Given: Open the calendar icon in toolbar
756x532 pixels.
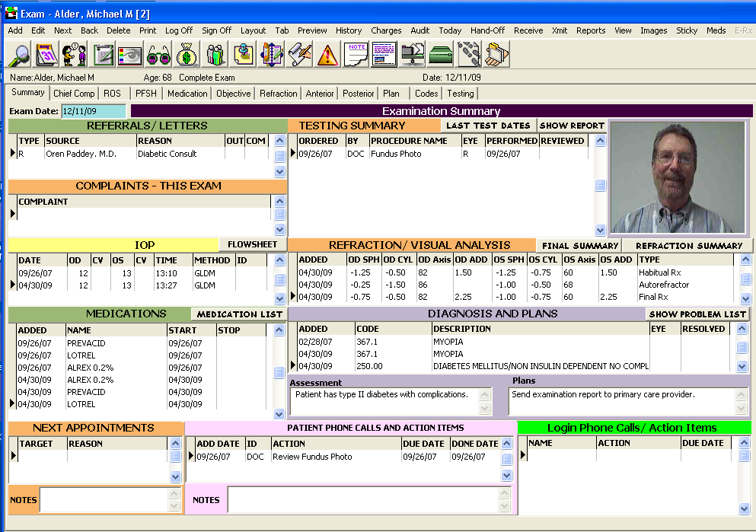Looking at the screenshot, I should coord(47,55).
